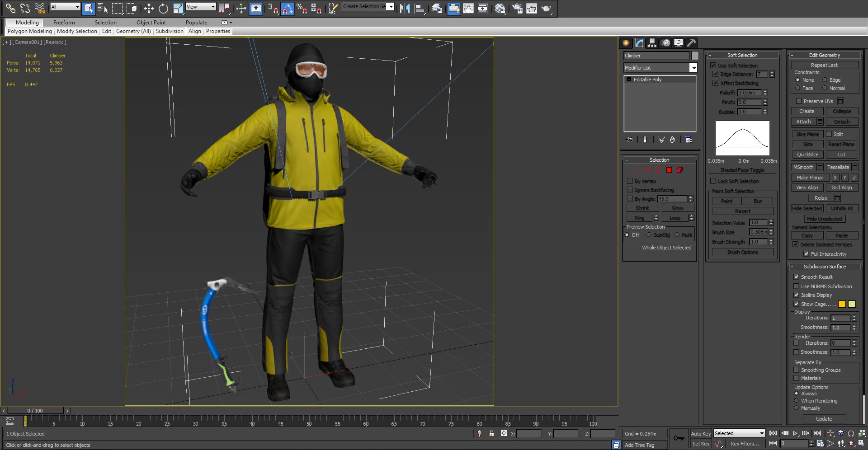Toggle Use NURMS Subdivision checkbox
This screenshot has width=868, height=450.
click(796, 286)
